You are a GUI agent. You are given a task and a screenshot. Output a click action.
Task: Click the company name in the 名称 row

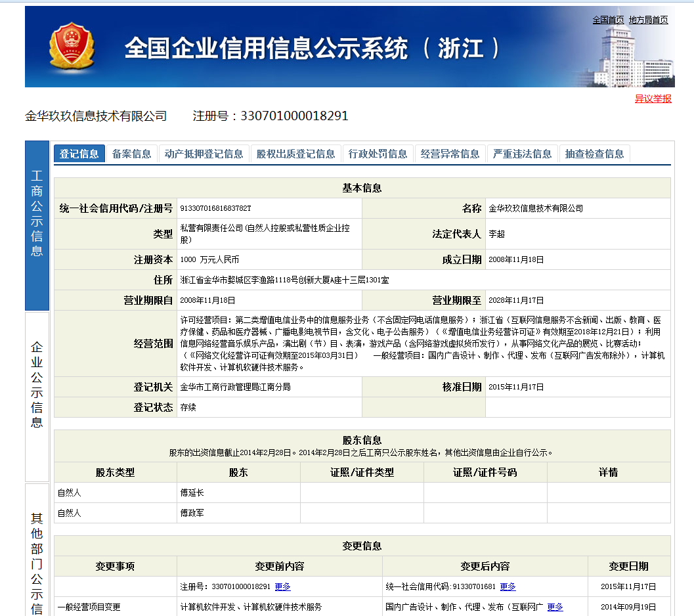point(536,208)
